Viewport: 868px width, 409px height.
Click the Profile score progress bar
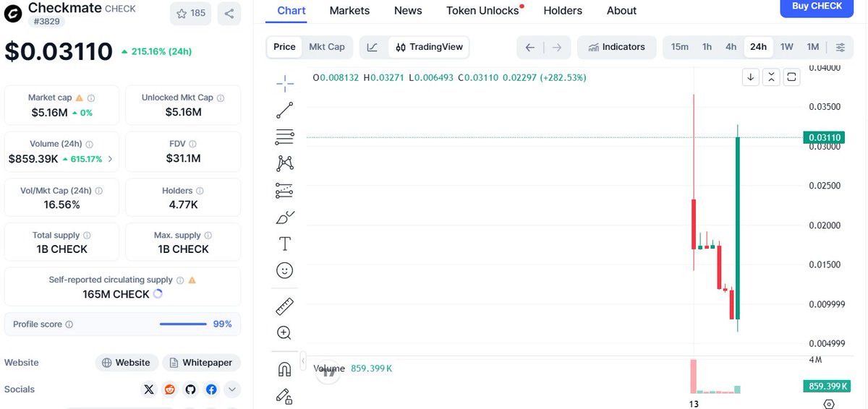tap(183, 324)
